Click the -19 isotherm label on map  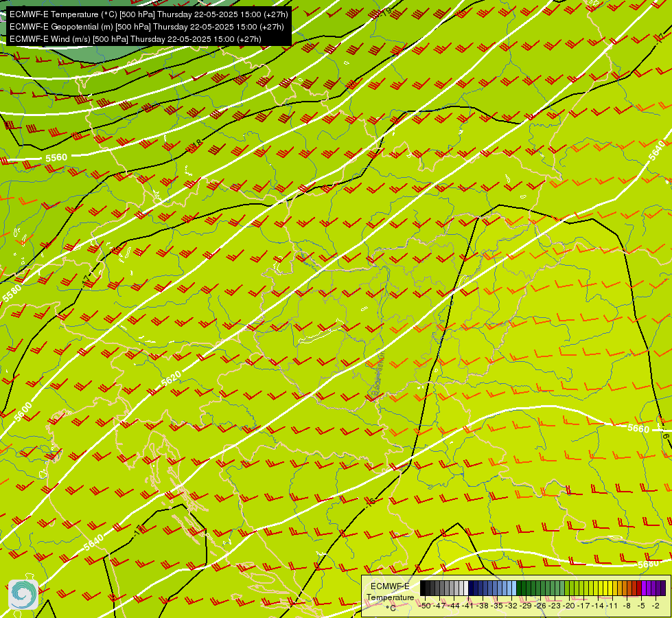click(x=386, y=12)
